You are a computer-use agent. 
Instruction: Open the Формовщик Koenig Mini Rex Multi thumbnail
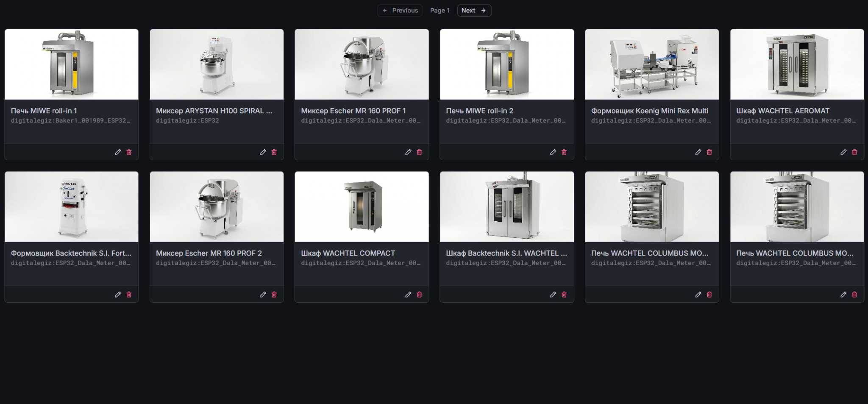(652, 64)
